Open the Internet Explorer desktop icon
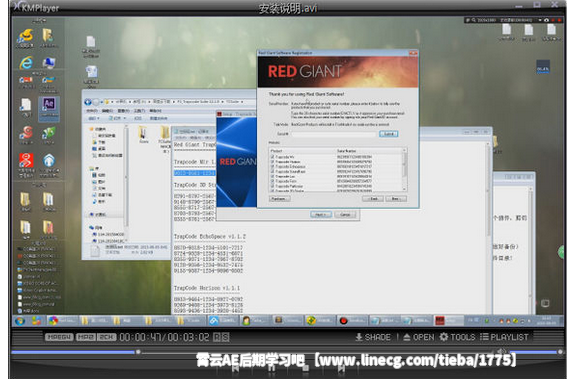The image size is (567, 379). pyautogui.click(x=26, y=63)
